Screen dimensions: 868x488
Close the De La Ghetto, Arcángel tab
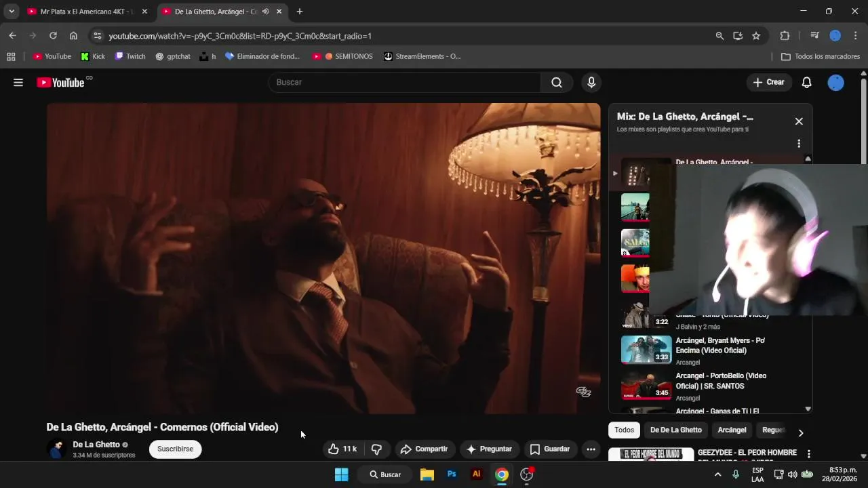point(279,12)
